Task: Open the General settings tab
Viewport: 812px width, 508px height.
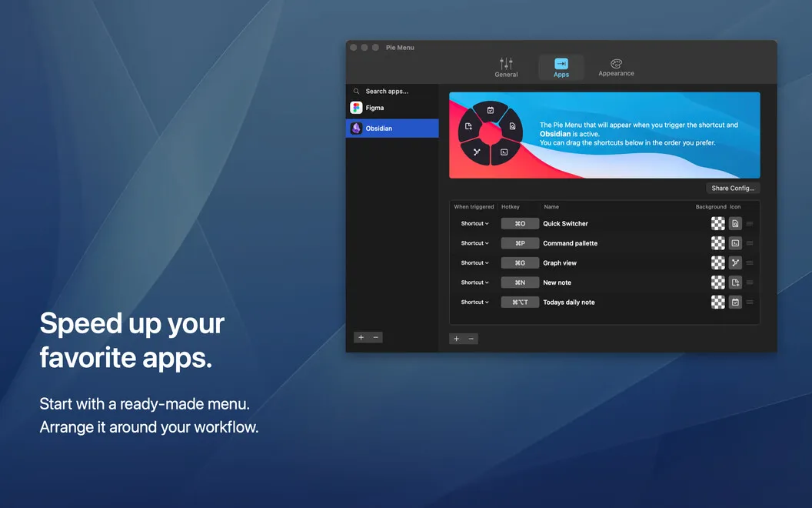Action: click(506, 68)
